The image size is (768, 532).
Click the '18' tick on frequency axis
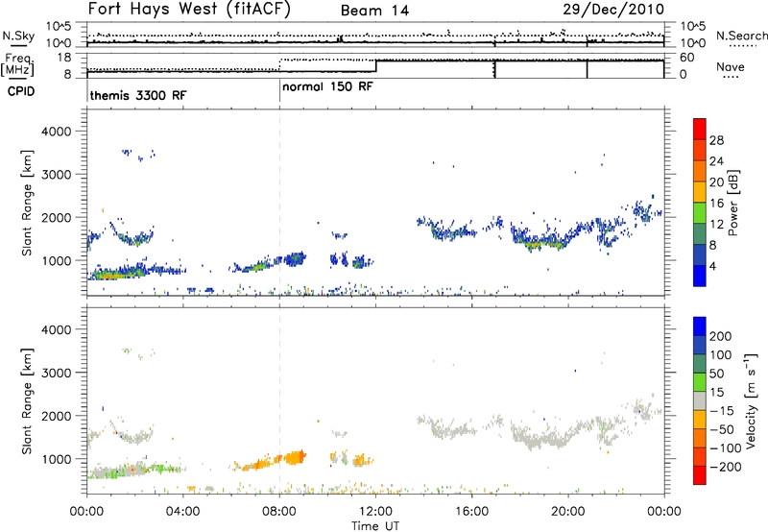[64, 58]
